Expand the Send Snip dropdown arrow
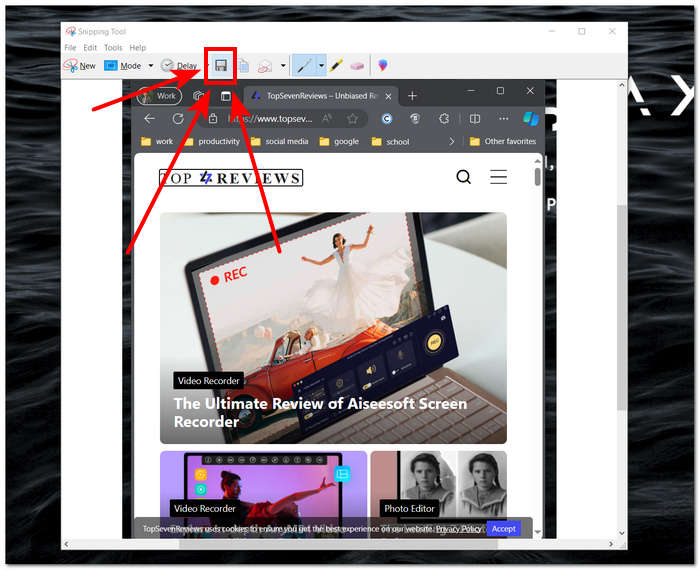Screen dimensions: 700x570 tap(283, 66)
